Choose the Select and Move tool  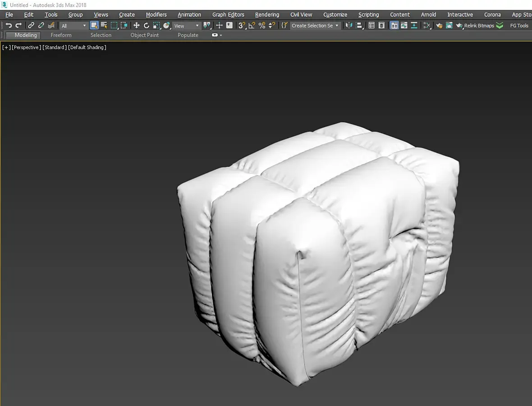[137, 26]
